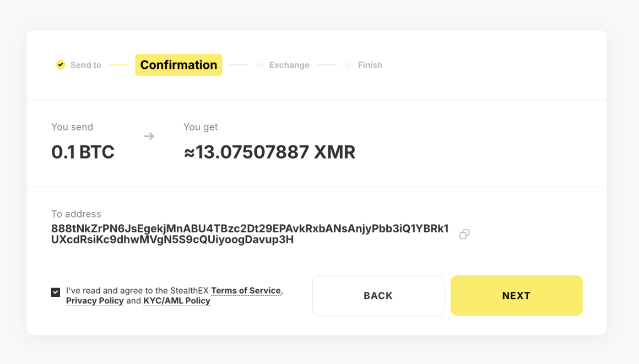Open the KYC/AML Policy

click(x=176, y=301)
